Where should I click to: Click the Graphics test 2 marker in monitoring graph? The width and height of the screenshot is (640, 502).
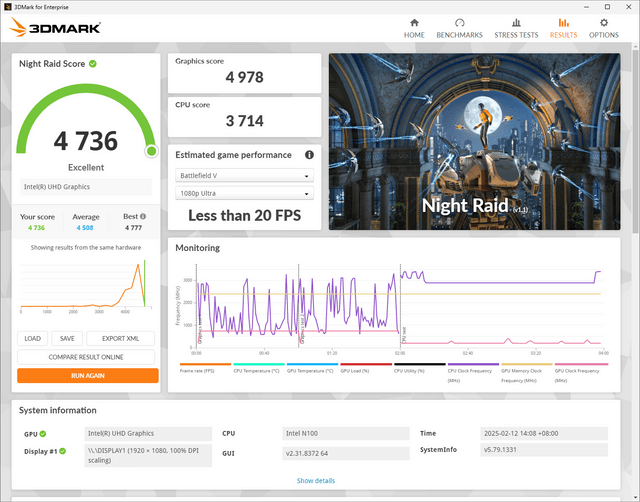[302, 331]
